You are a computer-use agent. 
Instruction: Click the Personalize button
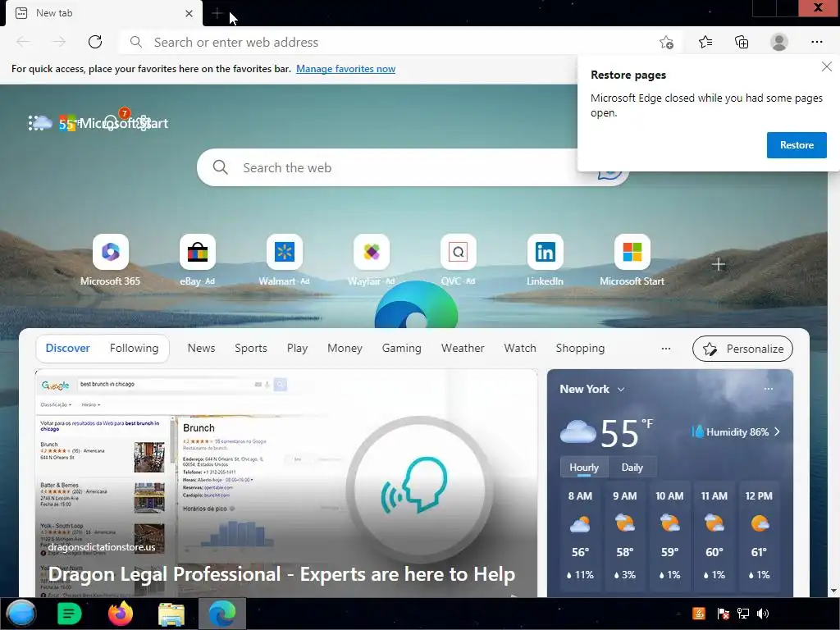point(742,349)
